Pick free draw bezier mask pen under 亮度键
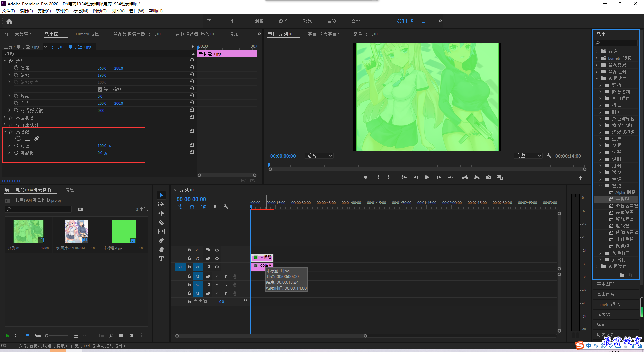Screen dimensions: 644x352 pos(37,138)
